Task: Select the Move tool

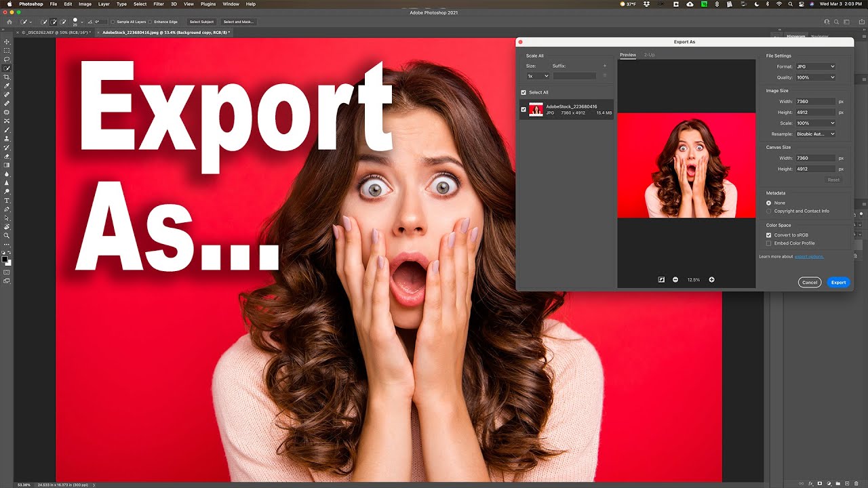Action: pos(7,42)
